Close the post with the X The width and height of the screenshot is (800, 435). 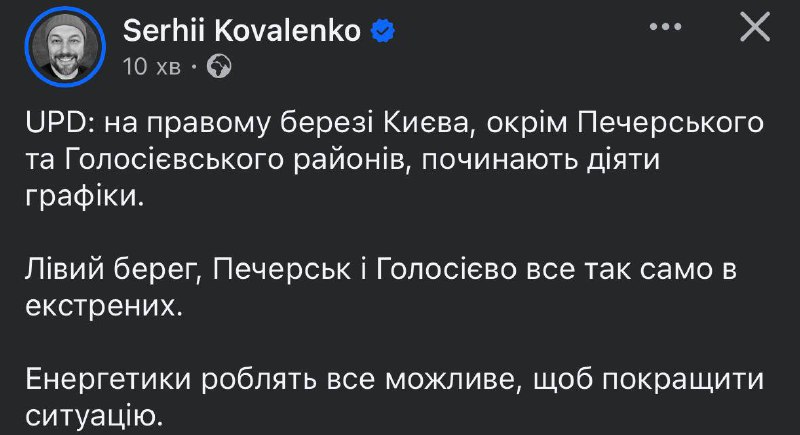(x=754, y=29)
